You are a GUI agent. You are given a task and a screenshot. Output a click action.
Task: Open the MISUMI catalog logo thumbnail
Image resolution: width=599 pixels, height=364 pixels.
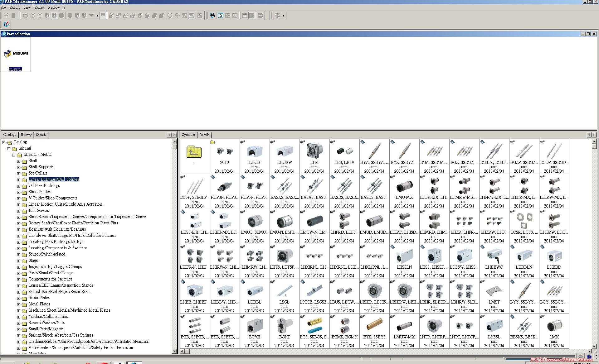(16, 54)
